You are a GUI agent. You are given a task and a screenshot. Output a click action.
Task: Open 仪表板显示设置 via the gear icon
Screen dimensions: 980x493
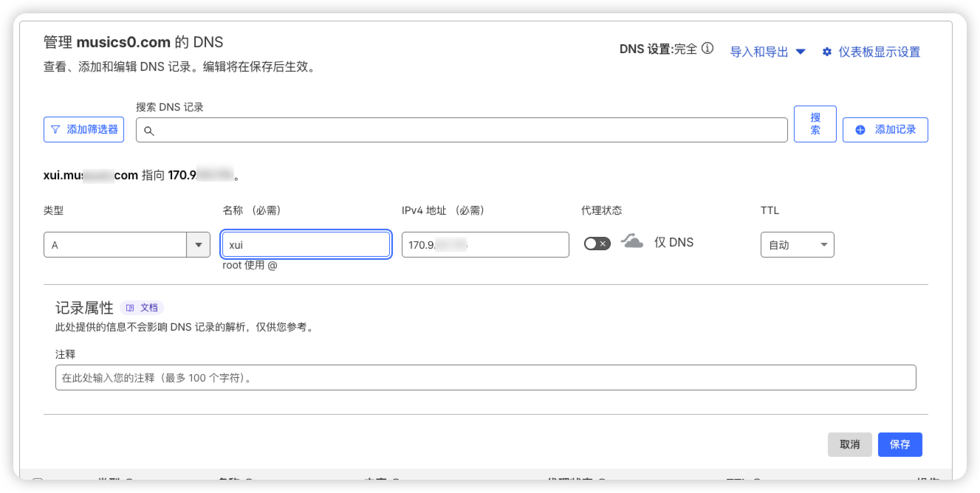(827, 52)
